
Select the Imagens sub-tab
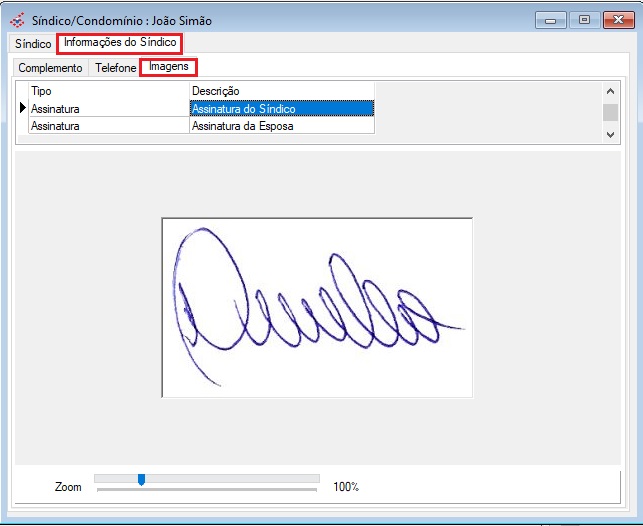(169, 67)
